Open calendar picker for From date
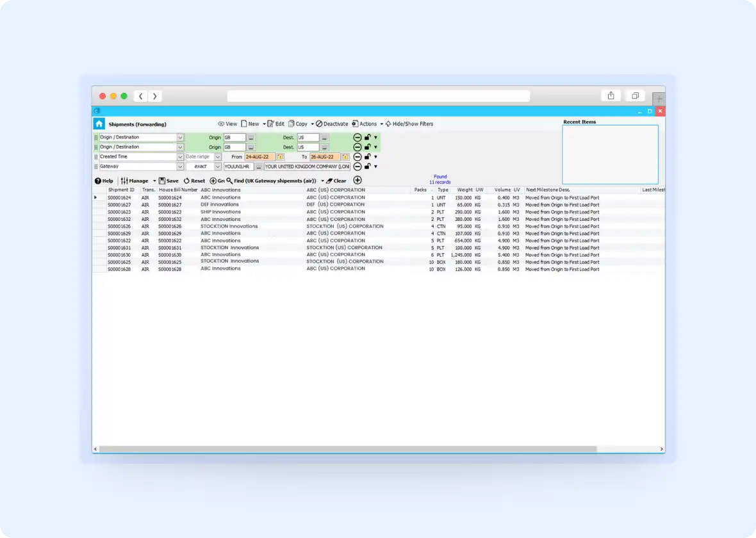 click(281, 157)
